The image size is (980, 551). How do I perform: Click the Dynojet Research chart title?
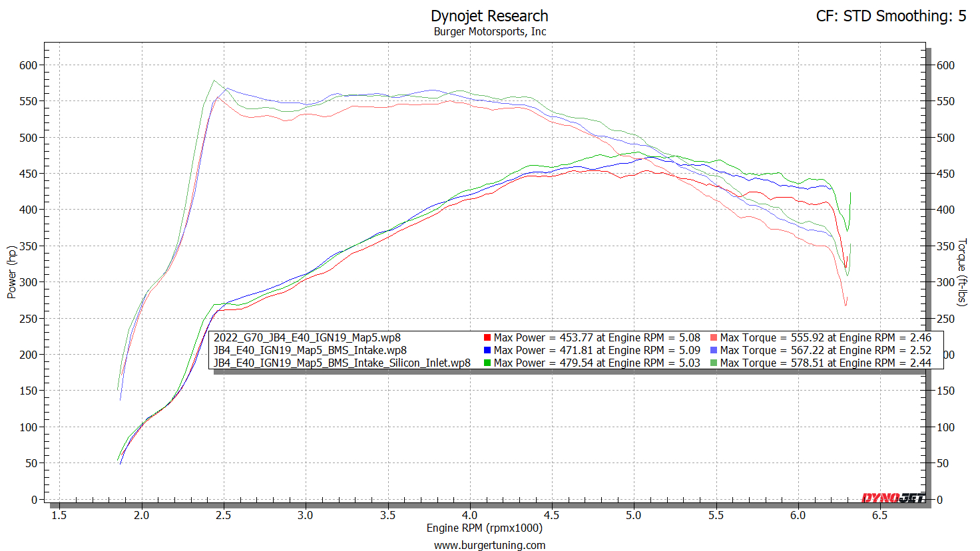[x=489, y=16]
